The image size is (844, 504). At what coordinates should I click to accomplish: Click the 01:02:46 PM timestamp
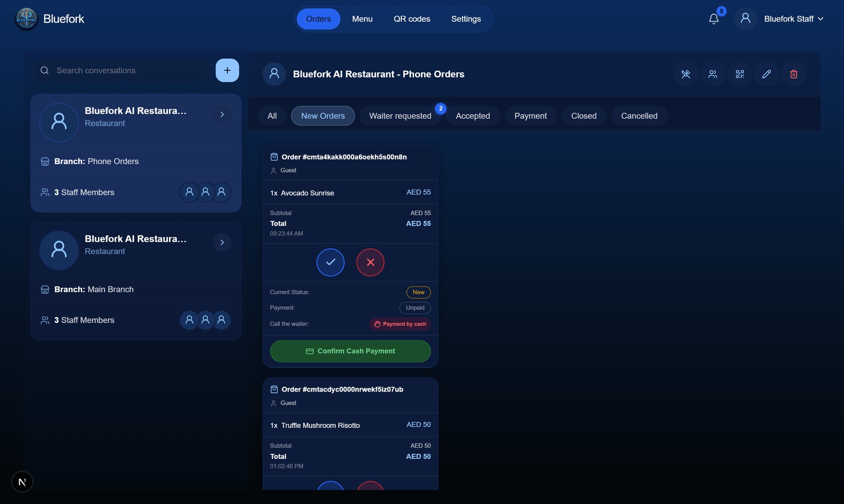pyautogui.click(x=286, y=466)
